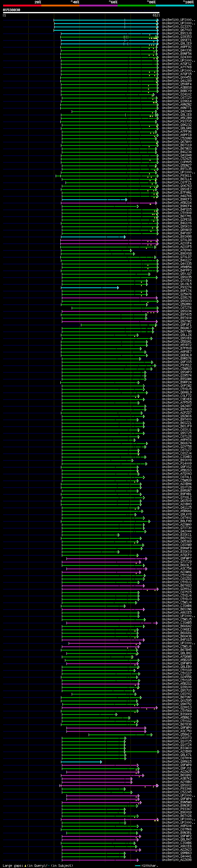This screenshot has height=868, width=197.
Task: Select hit label UniRef100_Q39353
Action: (177, 37)
